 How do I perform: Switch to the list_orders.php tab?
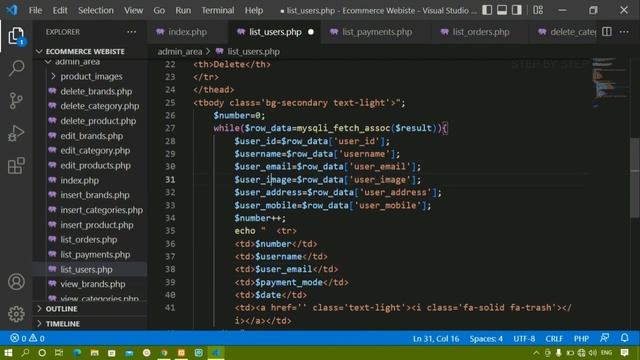[x=481, y=32]
